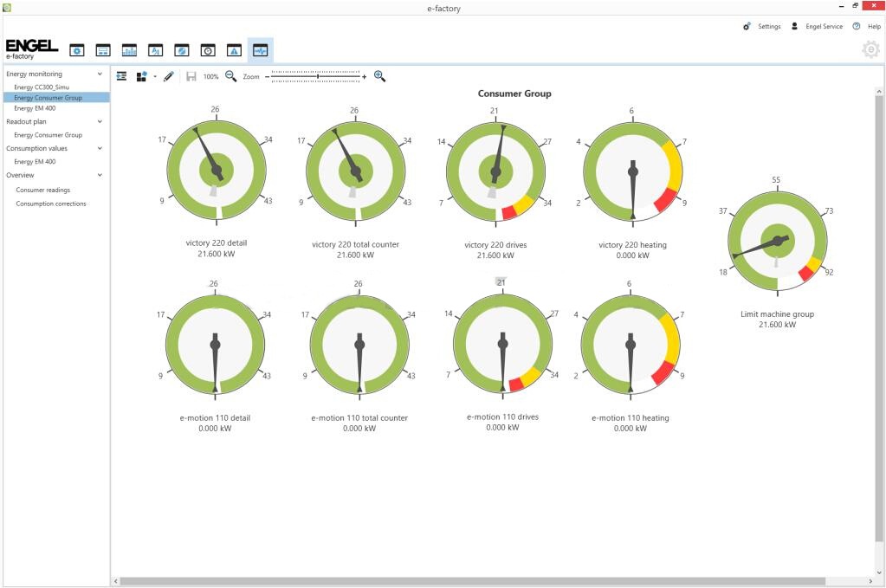Screen dimensions: 886x588
Task: Open the clock scheduling module icon
Action: pos(207,50)
